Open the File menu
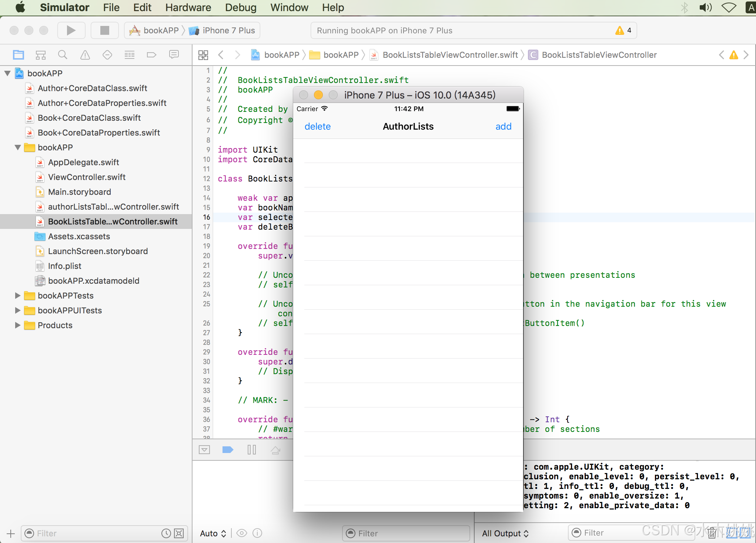The width and height of the screenshot is (756, 543). (x=111, y=7)
